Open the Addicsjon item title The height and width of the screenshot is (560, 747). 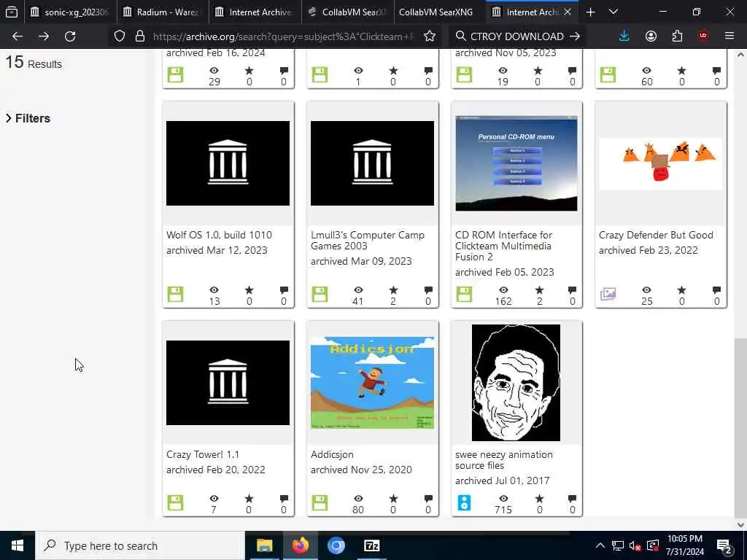[332, 454]
